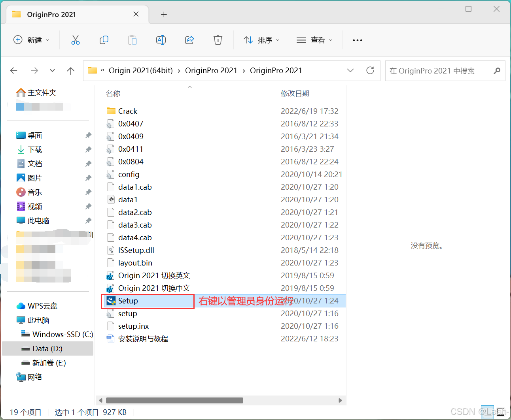Unpin 此电脑 from quick access
The width and height of the screenshot is (511, 420).
[88, 220]
